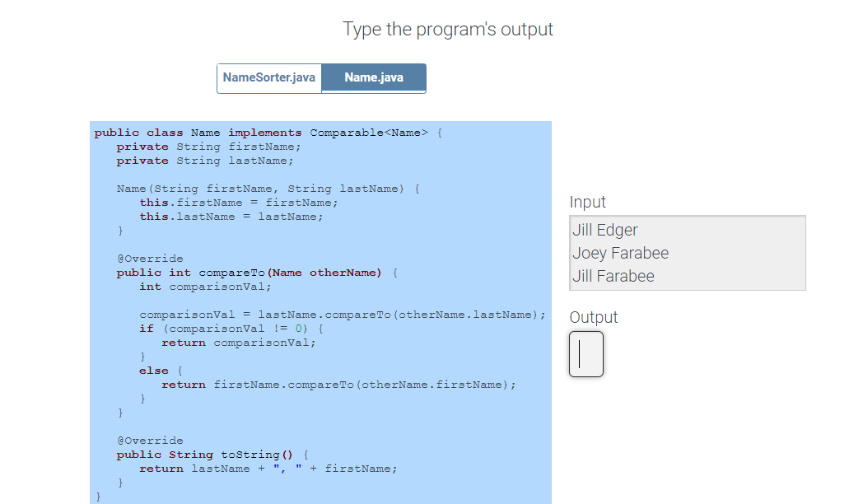The height and width of the screenshot is (504, 849).
Task: Click the Input section label
Action: [586, 202]
